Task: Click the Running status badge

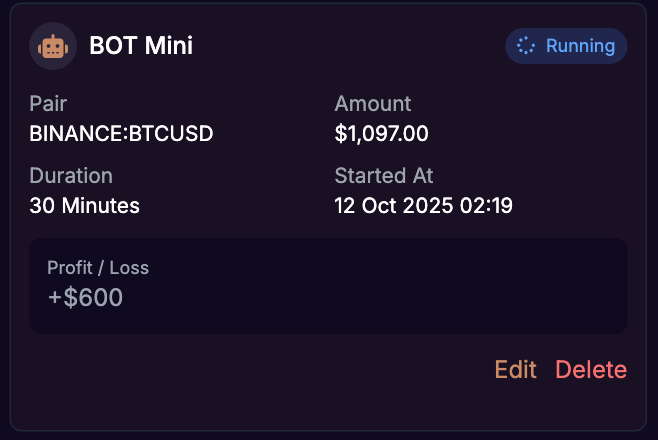Action: 566,46
